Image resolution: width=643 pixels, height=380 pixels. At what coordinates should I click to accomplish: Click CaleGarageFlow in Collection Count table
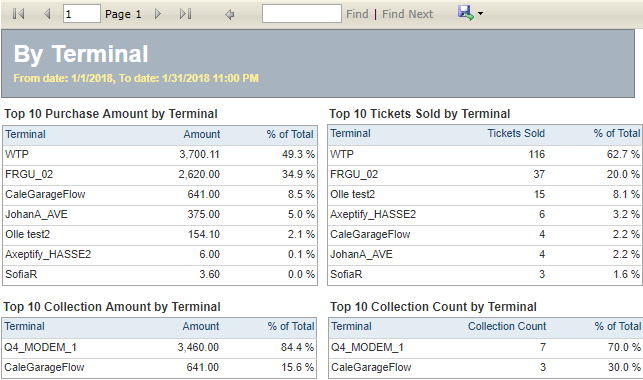[x=371, y=367]
